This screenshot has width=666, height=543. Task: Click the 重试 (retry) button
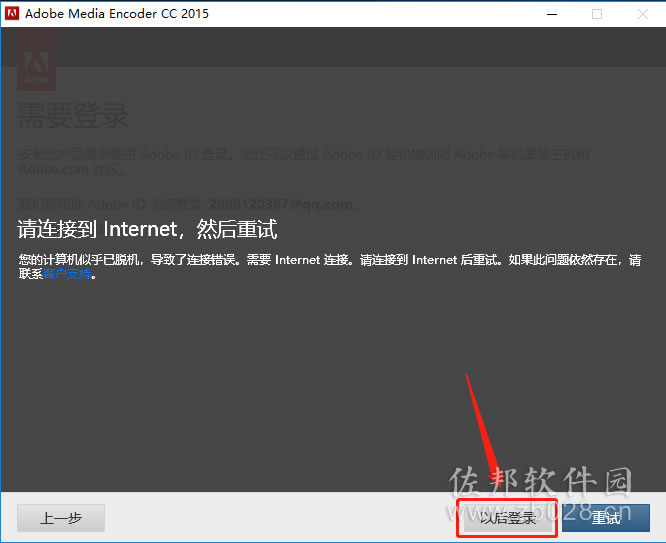[606, 518]
